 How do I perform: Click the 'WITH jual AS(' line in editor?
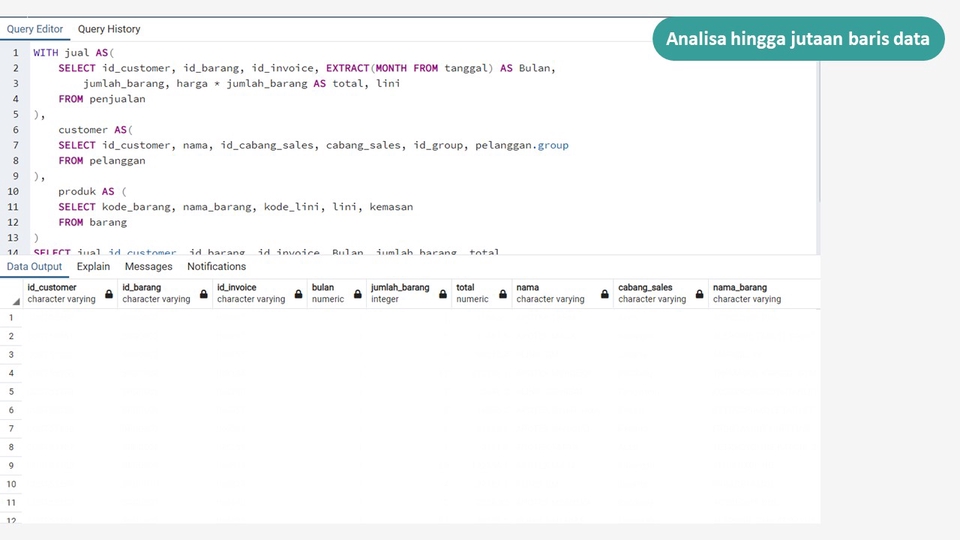(x=73, y=53)
